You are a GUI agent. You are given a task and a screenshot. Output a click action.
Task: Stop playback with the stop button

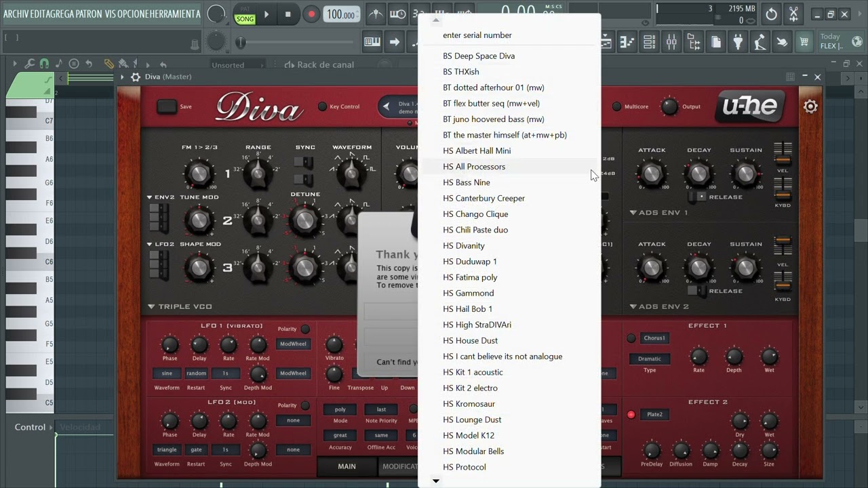tap(288, 14)
